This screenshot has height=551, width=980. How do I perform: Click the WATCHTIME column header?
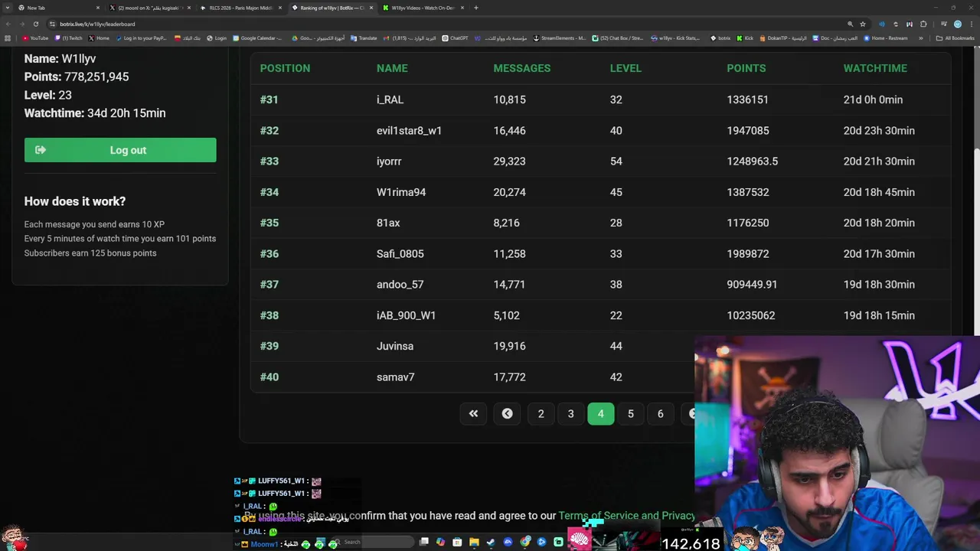pos(875,68)
